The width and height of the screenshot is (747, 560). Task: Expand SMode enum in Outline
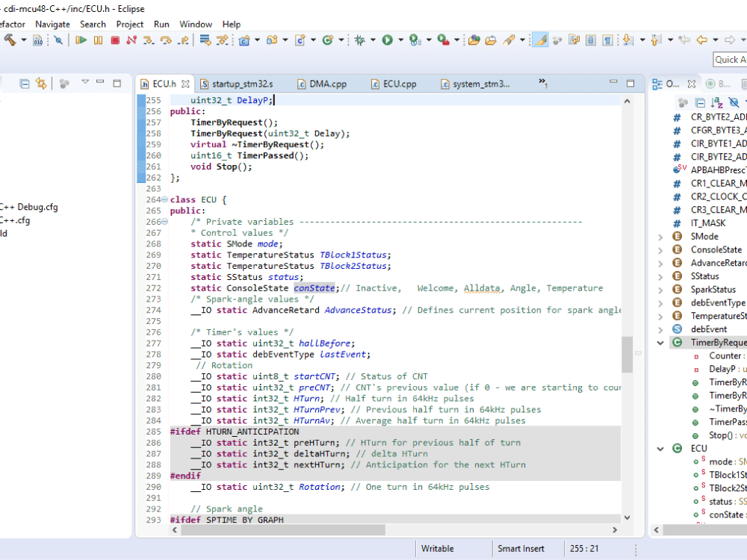660,237
